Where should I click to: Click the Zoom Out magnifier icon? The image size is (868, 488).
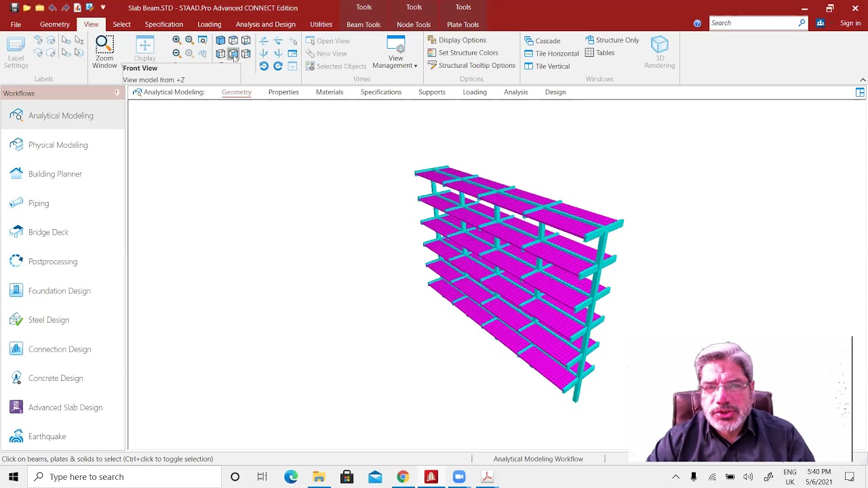click(x=177, y=54)
